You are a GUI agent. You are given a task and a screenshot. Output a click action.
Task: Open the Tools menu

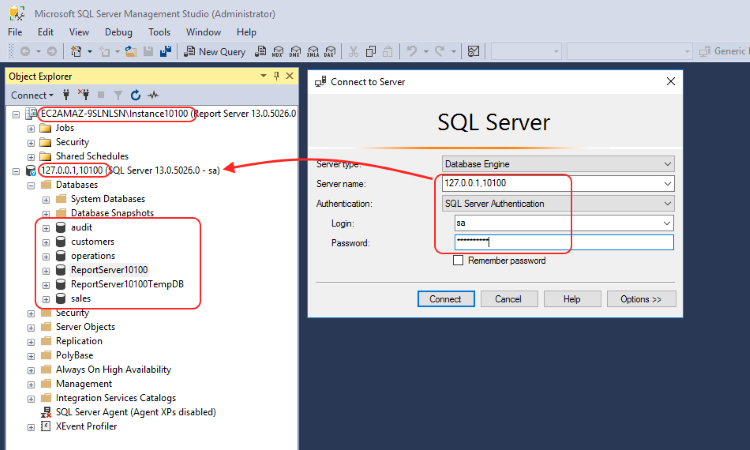pos(159,32)
